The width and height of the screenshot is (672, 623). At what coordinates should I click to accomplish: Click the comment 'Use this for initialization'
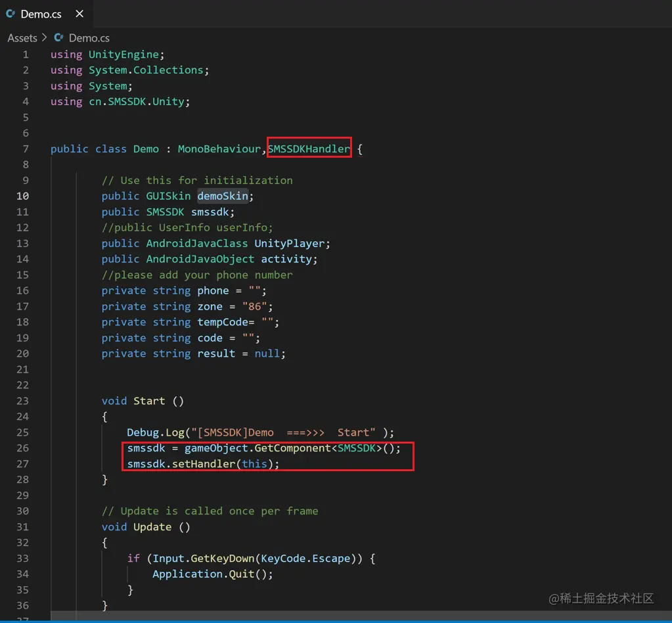coord(197,181)
